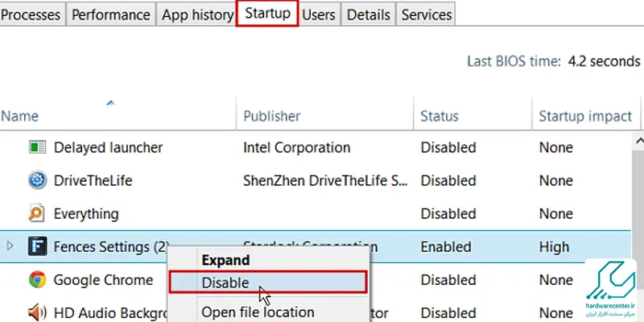Choose Expand in the context menu

click(x=225, y=260)
